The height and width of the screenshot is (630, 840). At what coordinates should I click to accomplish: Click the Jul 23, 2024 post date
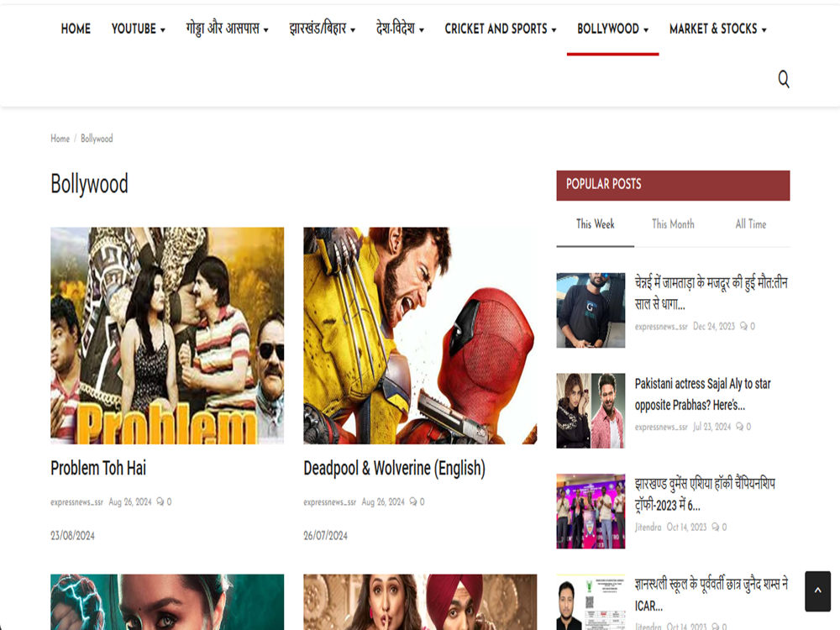[712, 427]
